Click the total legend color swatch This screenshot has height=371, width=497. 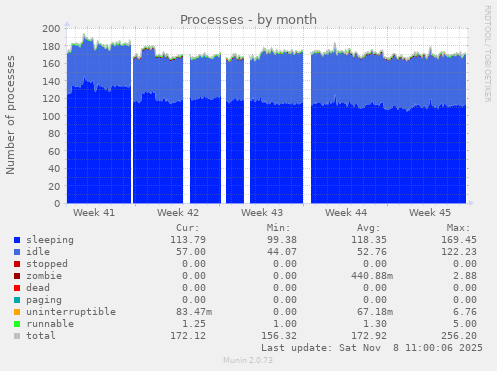[17, 336]
